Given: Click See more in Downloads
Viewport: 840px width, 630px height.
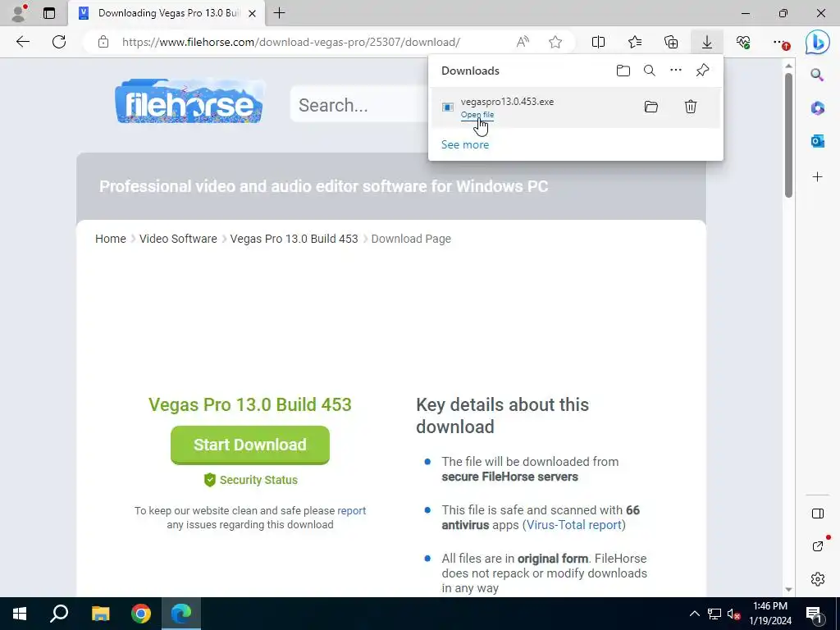Looking at the screenshot, I should click(465, 144).
